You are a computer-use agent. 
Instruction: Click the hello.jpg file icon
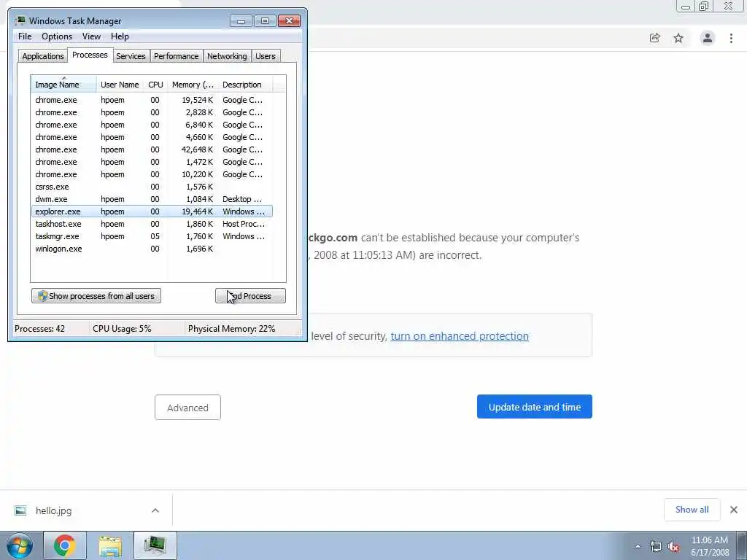[x=20, y=510]
